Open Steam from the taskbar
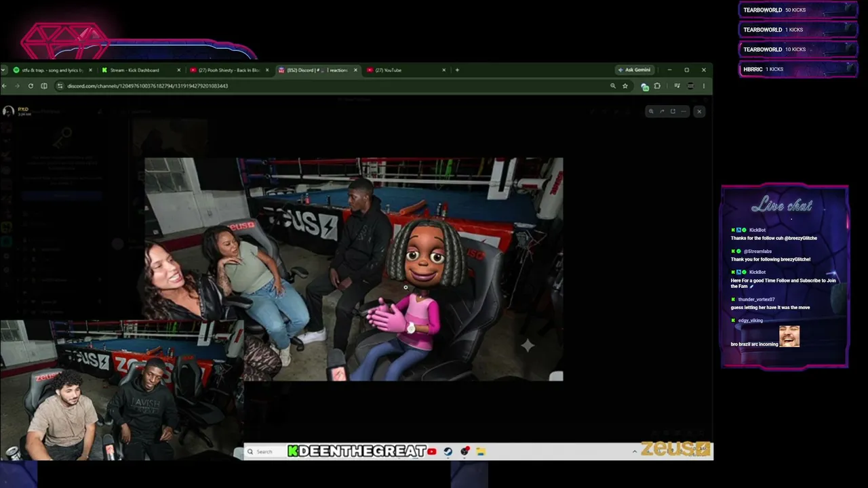 click(448, 451)
